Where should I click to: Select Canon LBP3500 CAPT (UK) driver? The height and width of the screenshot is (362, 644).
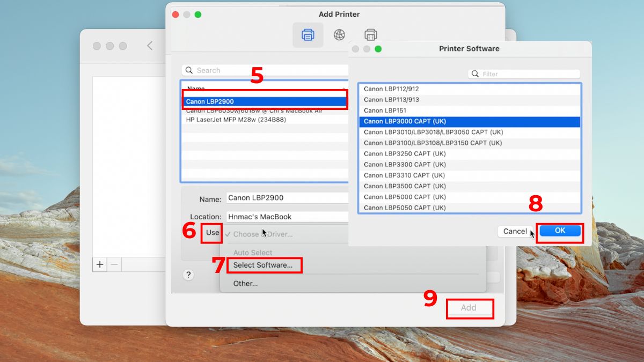point(470,186)
